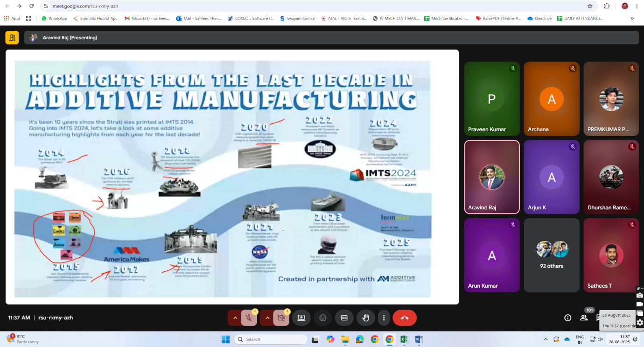
Task: Show more bookmarks with double chevron
Action: coord(632,18)
